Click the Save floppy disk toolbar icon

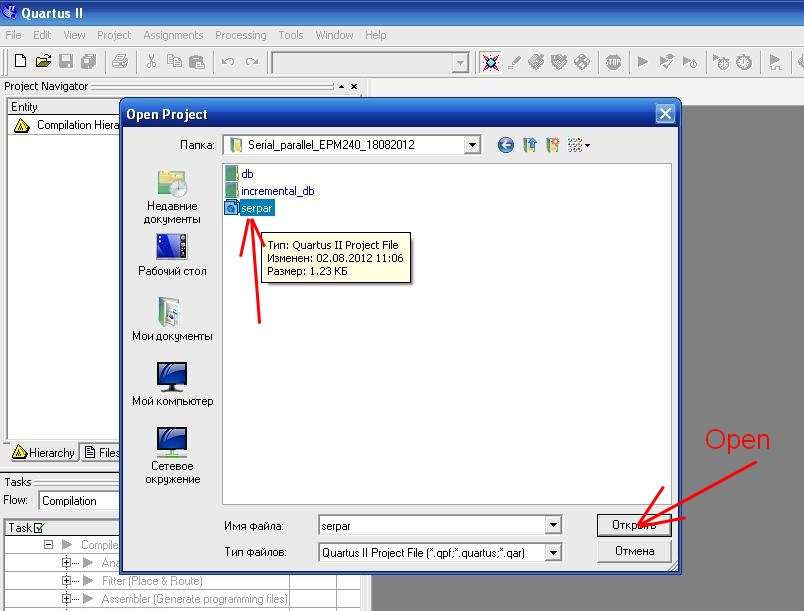coord(66,62)
